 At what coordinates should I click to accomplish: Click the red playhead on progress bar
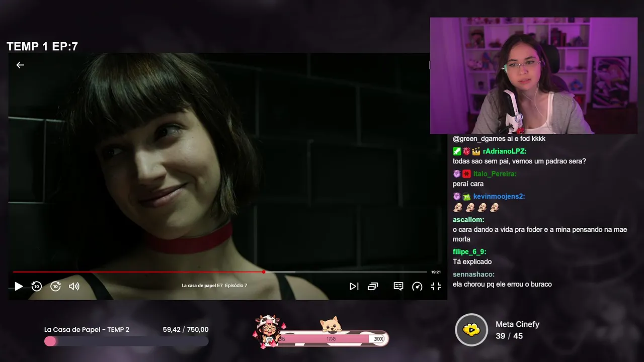pos(264,272)
